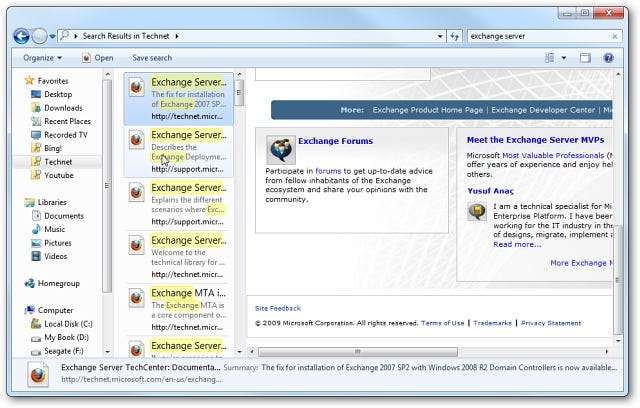Open the Terms of Use link
Screen dimensions: 640x408
[x=442, y=323]
